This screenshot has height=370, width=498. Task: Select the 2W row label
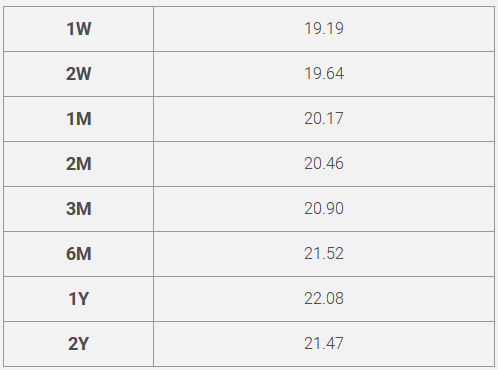(x=79, y=74)
